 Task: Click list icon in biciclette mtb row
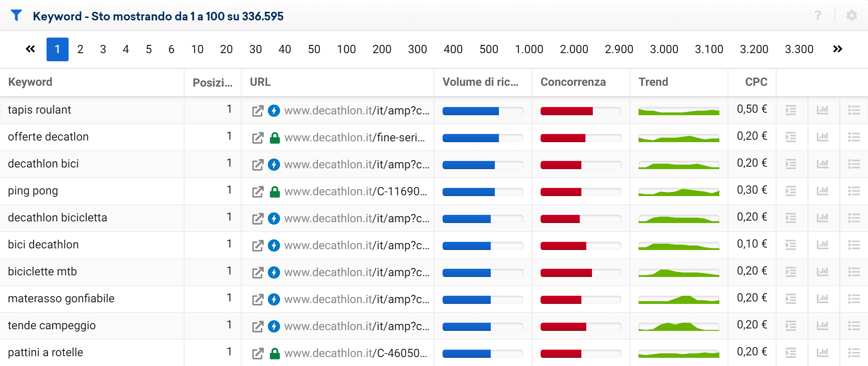[854, 272]
